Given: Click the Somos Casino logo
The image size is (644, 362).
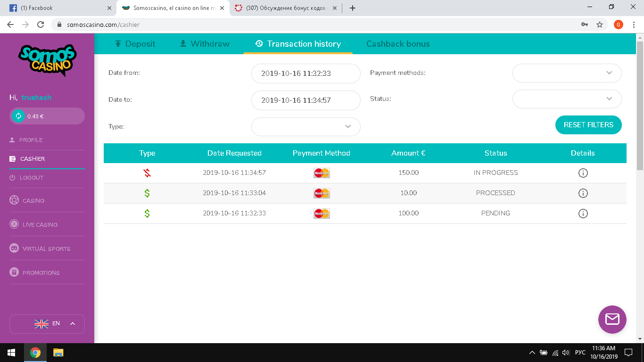Looking at the screenshot, I should (x=47, y=60).
